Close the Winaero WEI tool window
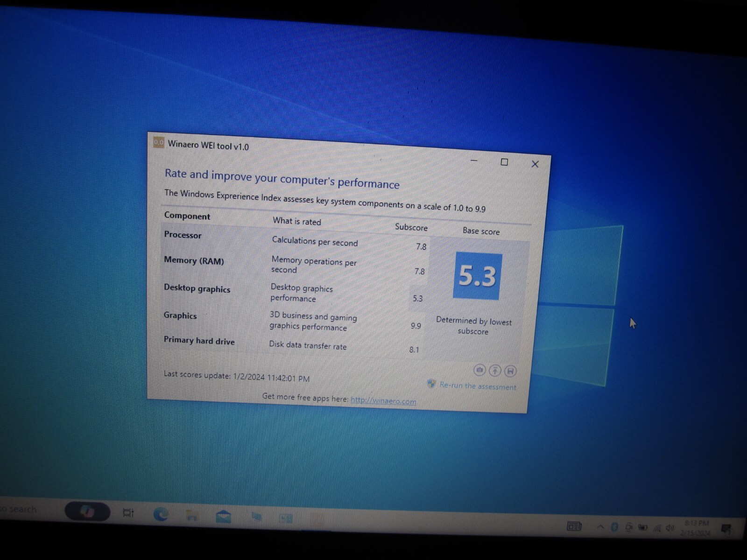747x560 pixels. coord(535,164)
